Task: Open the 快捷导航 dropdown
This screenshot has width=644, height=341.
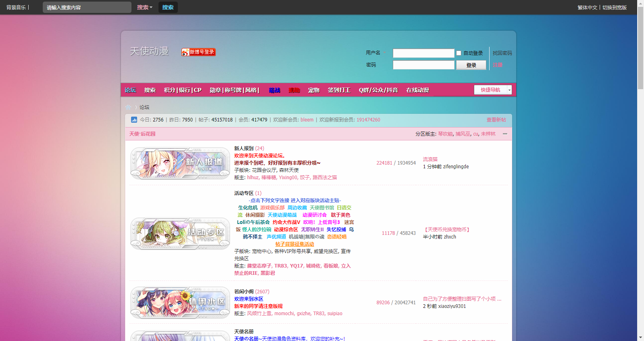Action: pos(493,90)
